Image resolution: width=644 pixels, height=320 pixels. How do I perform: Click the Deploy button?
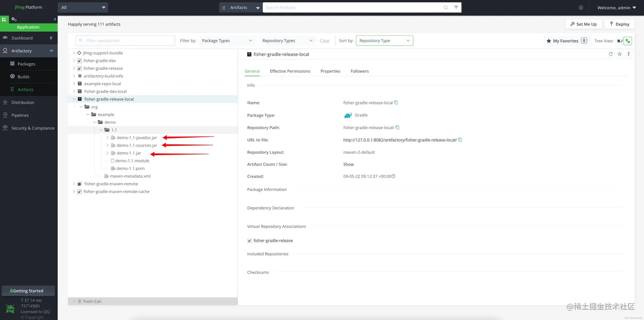tap(619, 24)
